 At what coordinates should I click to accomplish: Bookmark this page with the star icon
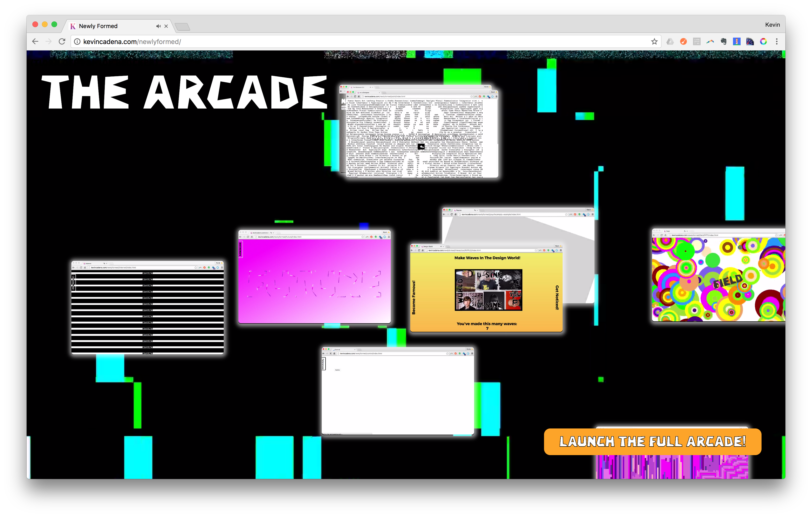[x=654, y=41]
